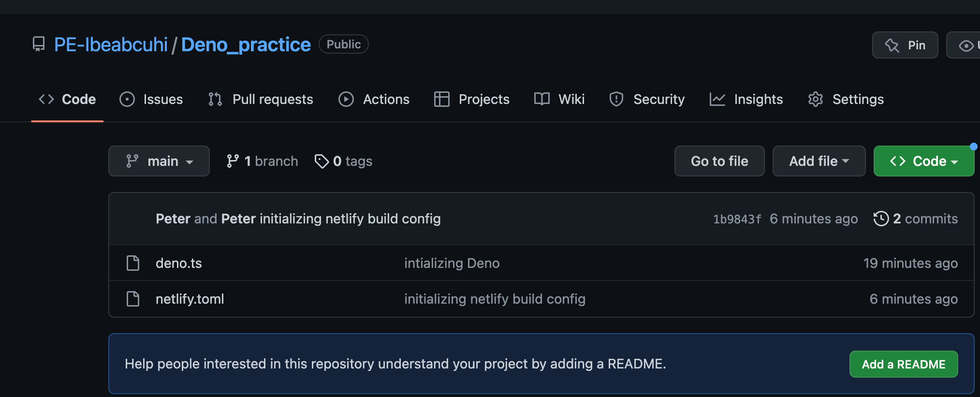Viewport: 980px width, 397px height.
Task: Click the Projects table icon
Action: click(x=442, y=99)
